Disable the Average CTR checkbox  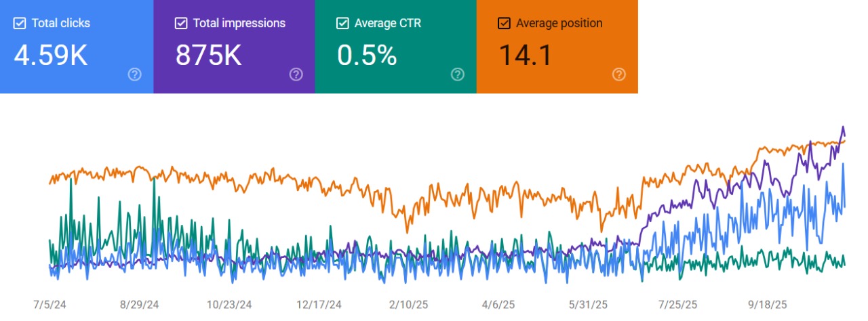(x=342, y=24)
